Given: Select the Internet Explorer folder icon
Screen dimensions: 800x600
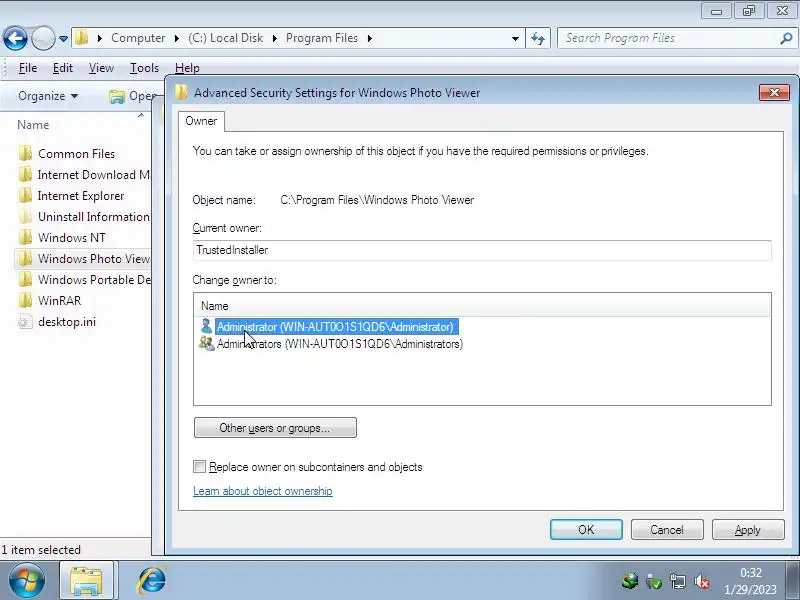Looking at the screenshot, I should click(x=26, y=195).
